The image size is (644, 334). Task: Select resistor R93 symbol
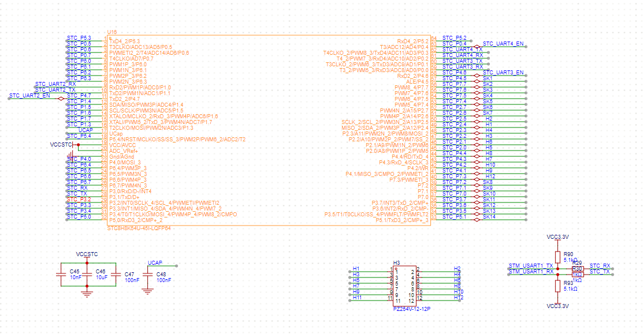tap(557, 285)
